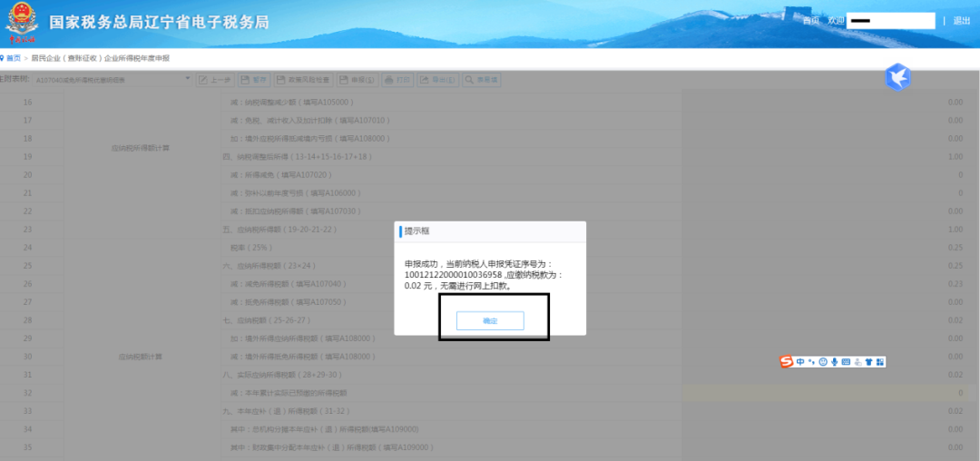Click the 上一步 toolbar button

click(215, 80)
